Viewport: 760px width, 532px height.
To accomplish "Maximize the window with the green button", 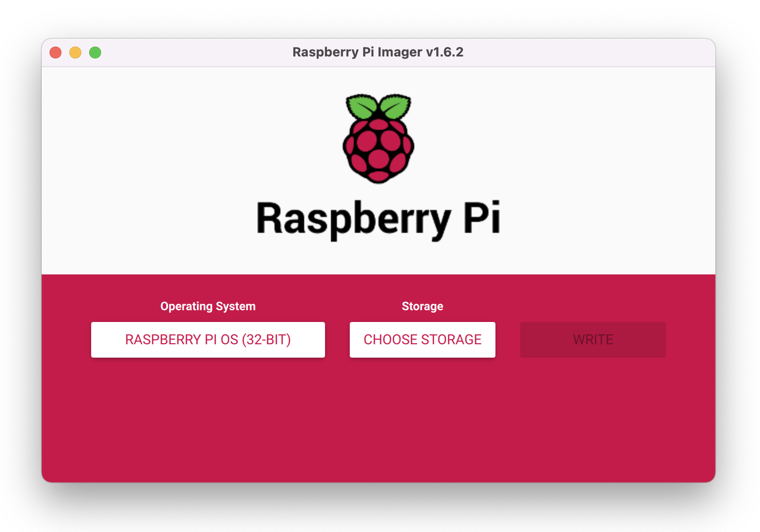I will coord(95,53).
